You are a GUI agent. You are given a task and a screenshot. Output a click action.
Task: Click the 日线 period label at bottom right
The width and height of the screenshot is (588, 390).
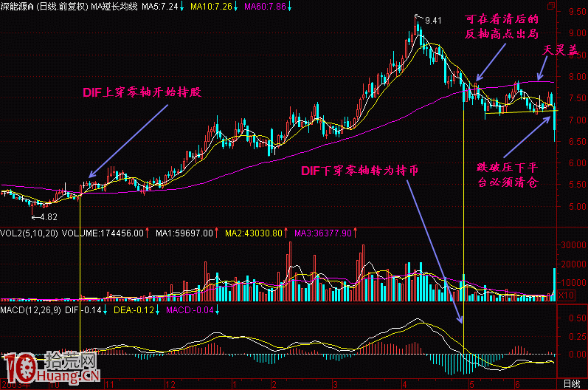coord(572,384)
